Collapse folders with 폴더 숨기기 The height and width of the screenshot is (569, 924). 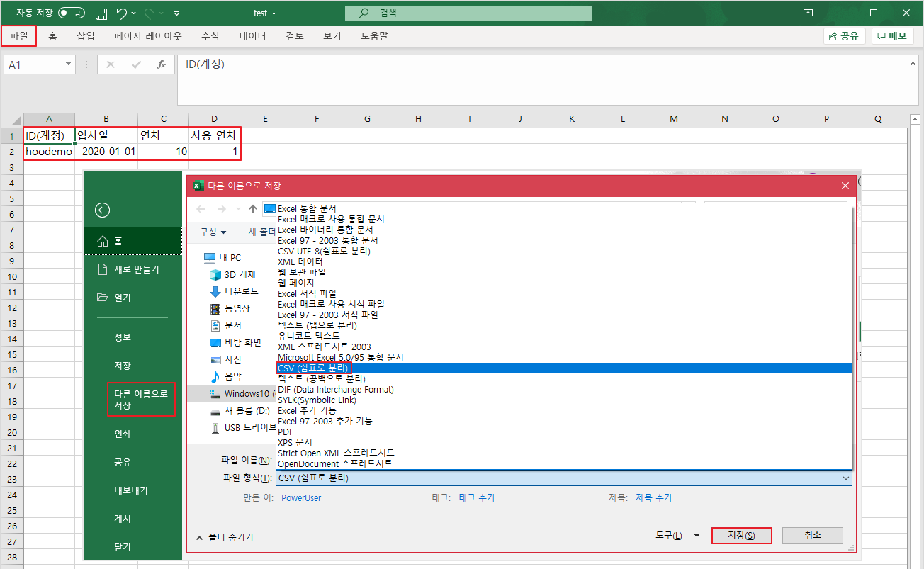click(224, 537)
